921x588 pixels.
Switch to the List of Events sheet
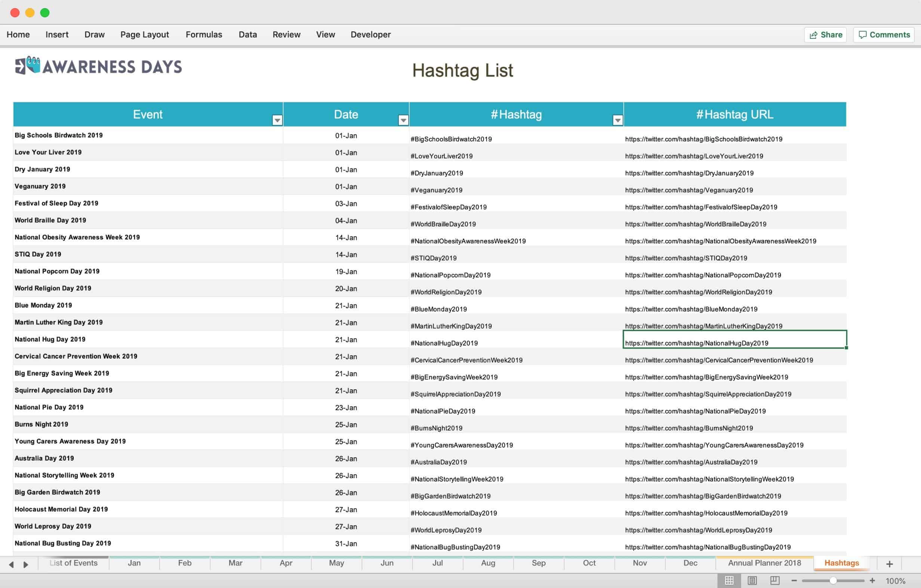point(73,563)
